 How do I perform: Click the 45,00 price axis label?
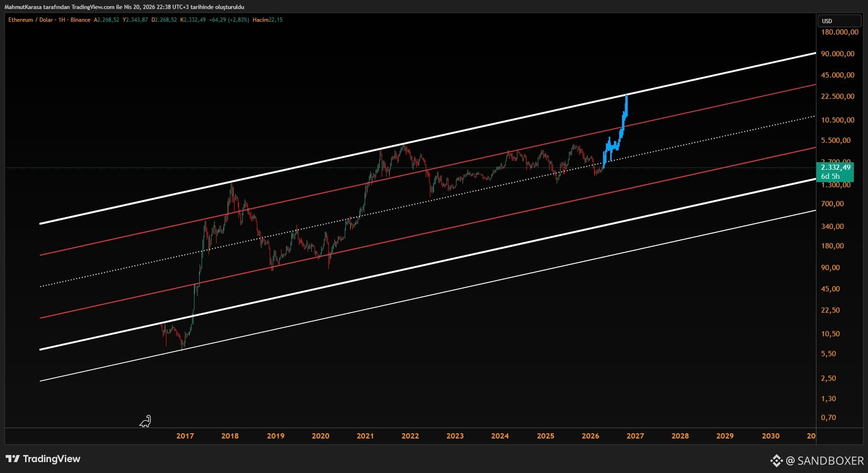[831, 289]
